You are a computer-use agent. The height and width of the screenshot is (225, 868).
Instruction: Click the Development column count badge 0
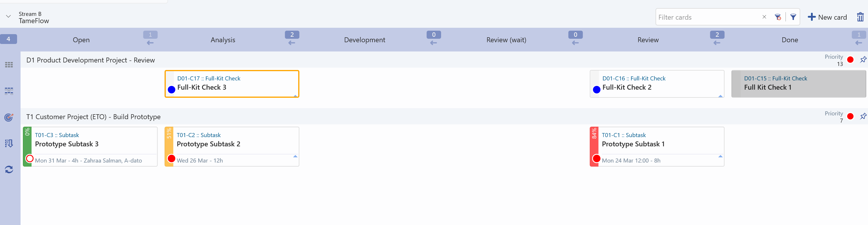tap(434, 34)
